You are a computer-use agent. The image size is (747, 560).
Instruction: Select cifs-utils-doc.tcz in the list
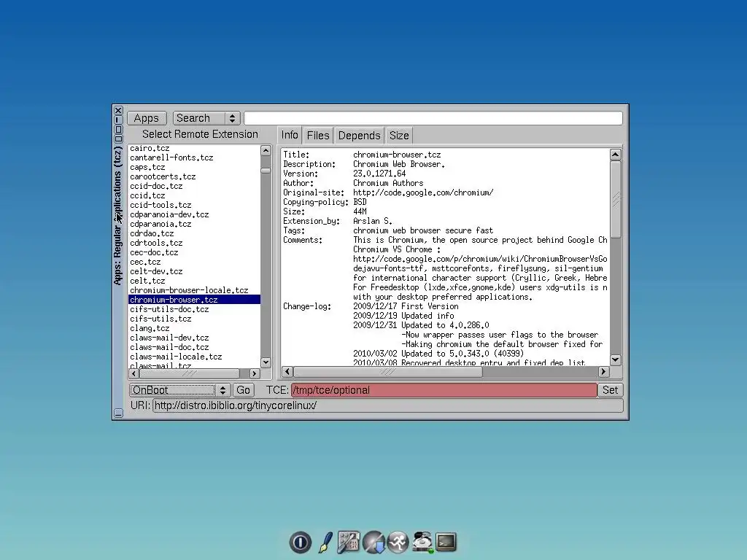[x=194, y=309]
